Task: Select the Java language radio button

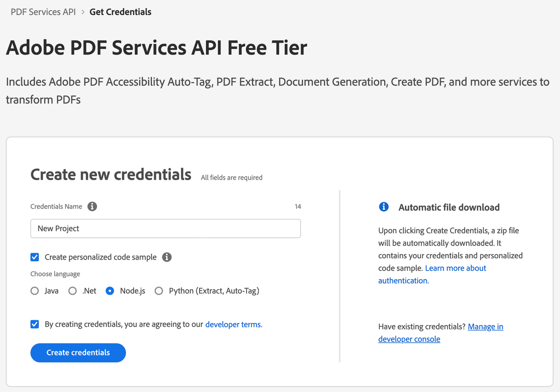Action: [x=35, y=291]
